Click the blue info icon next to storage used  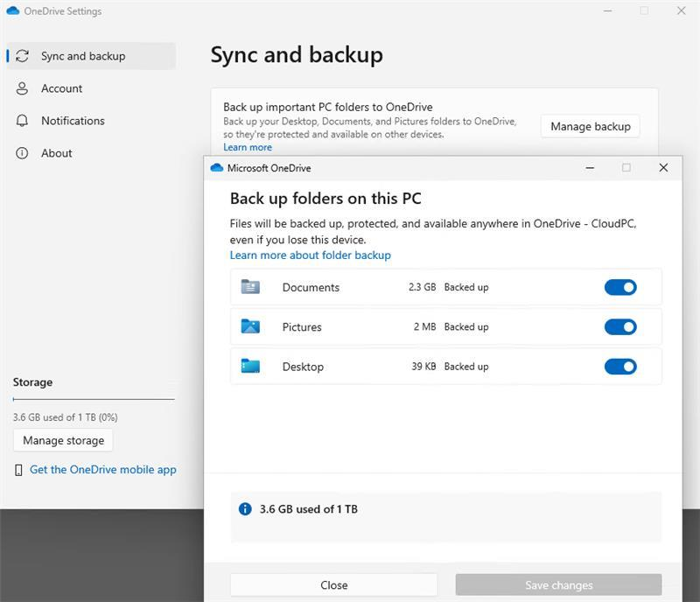[245, 508]
